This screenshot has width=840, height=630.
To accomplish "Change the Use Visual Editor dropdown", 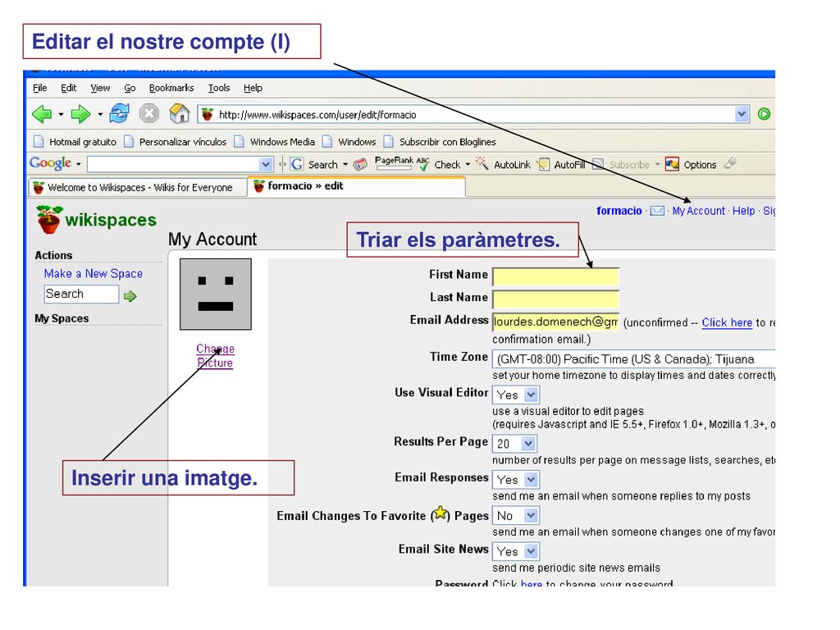I will (515, 395).
